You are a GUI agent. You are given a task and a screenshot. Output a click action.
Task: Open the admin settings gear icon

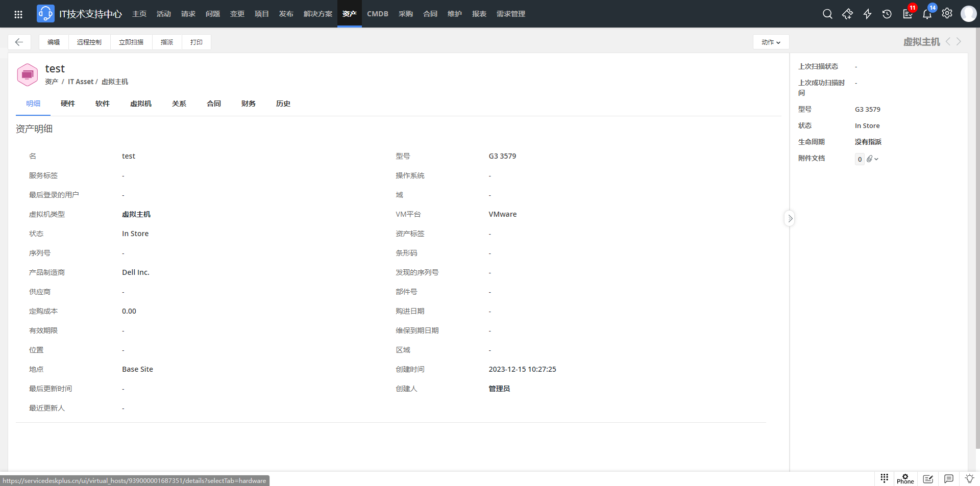coord(947,14)
